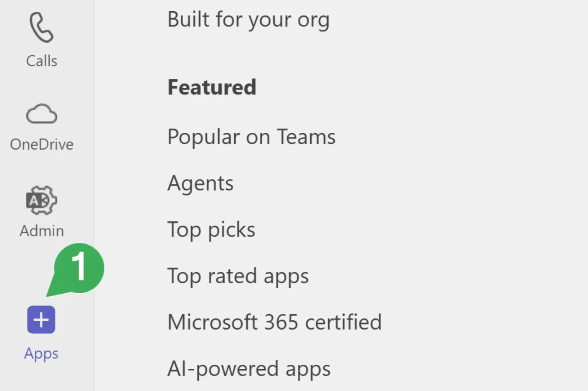
Task: Click the OneDrive cloud icon
Action: coord(41,114)
